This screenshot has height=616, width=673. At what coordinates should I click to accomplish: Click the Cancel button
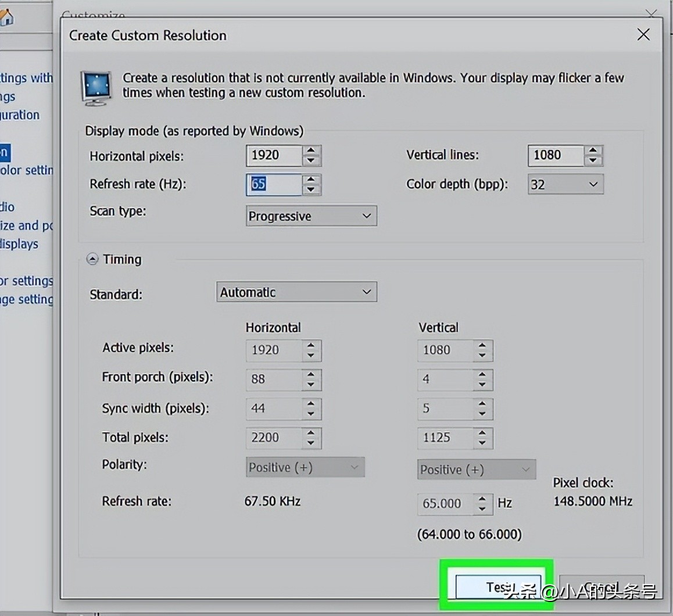pos(602,586)
